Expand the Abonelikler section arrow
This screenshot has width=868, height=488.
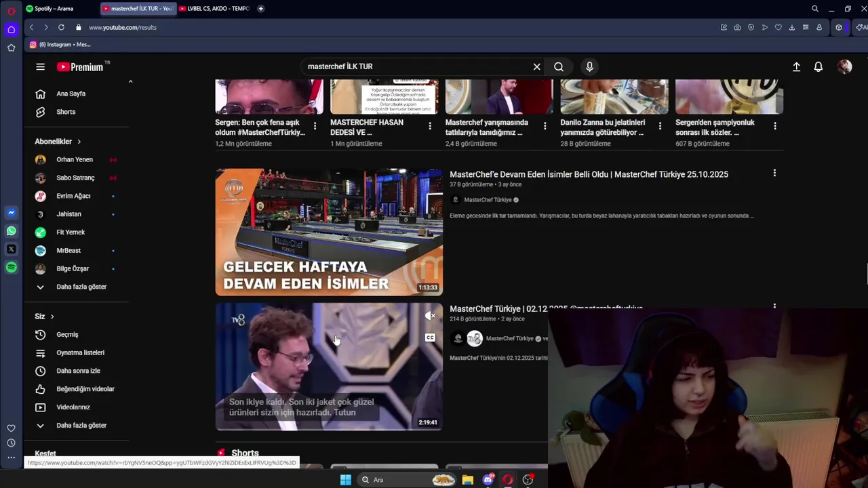click(79, 142)
